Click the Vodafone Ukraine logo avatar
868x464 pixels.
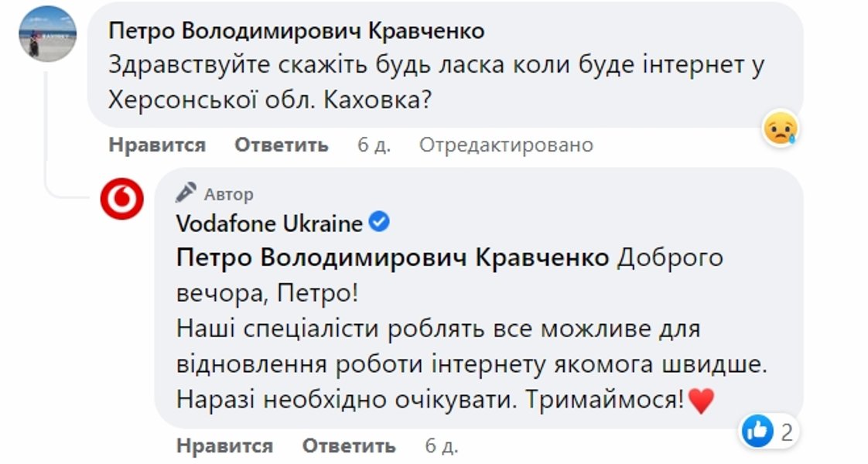(x=121, y=199)
